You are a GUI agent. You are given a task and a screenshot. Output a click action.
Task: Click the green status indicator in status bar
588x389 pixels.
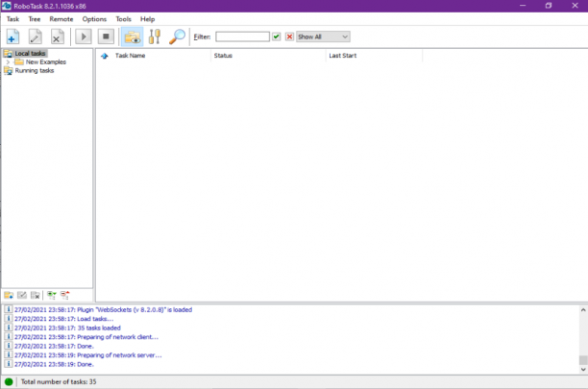[x=9, y=382]
